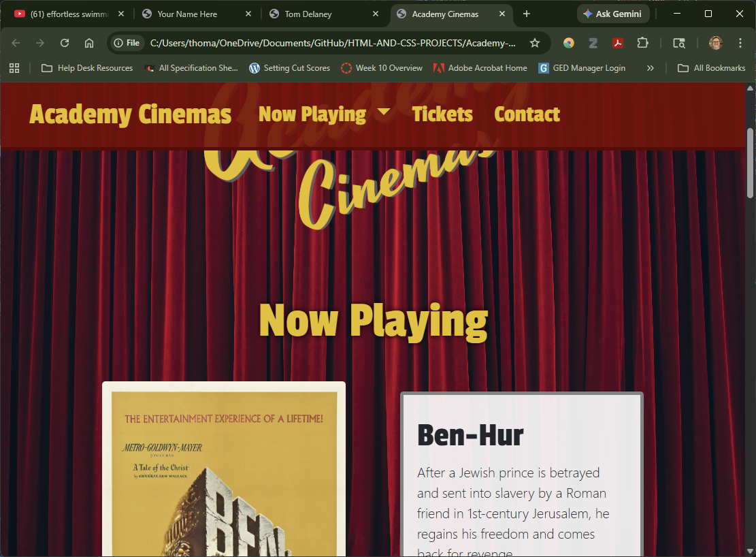Bookmark this page with the star
Image resolution: width=756 pixels, height=557 pixels.
click(x=535, y=42)
